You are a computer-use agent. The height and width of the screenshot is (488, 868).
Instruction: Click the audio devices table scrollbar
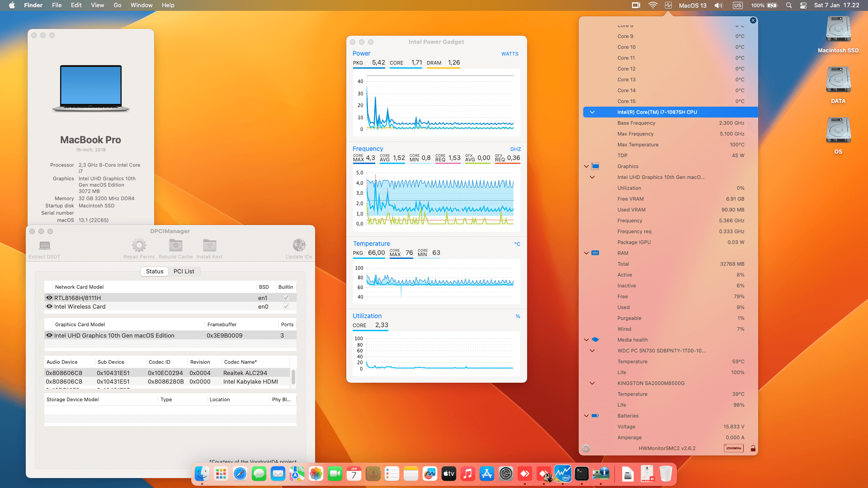tap(293, 377)
